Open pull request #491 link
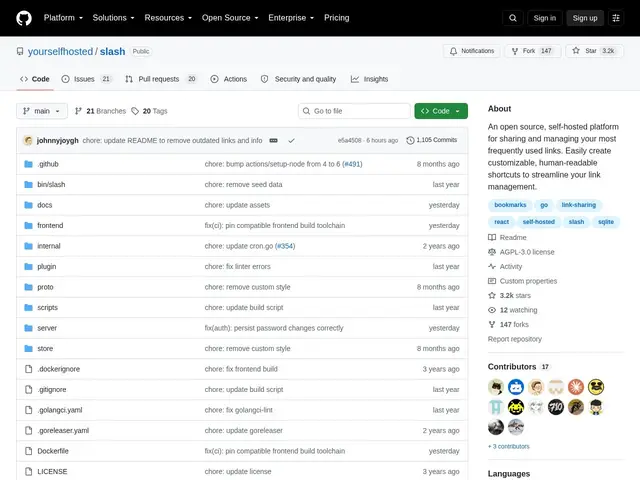The height and width of the screenshot is (480, 640). (x=352, y=164)
